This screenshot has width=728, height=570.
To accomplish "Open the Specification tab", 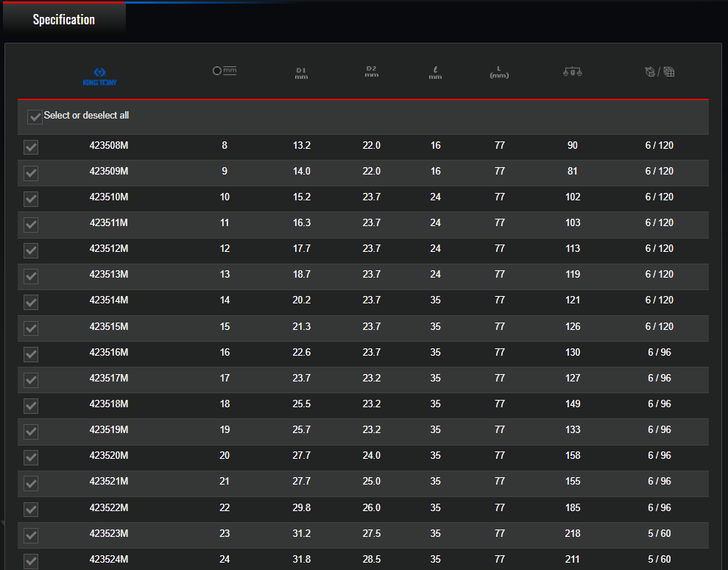I will click(x=63, y=19).
